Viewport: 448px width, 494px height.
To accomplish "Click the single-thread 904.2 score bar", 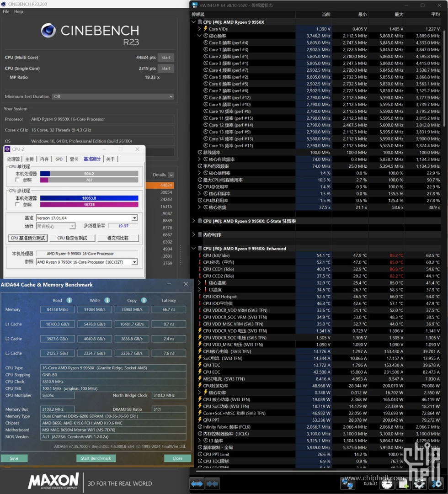I will point(89,174).
